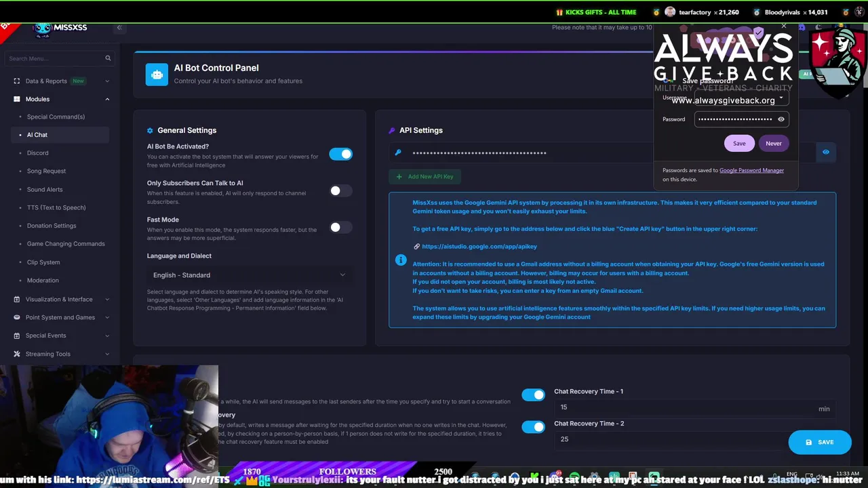Collapse the sidebar with the arrow icon
Screen dimensions: 868x488
[x=119, y=28]
